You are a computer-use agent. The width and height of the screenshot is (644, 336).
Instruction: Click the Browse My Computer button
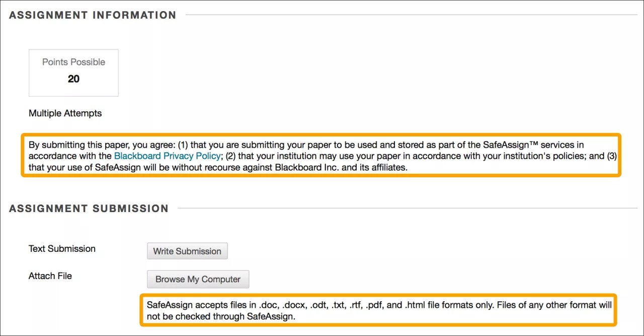pyautogui.click(x=198, y=279)
